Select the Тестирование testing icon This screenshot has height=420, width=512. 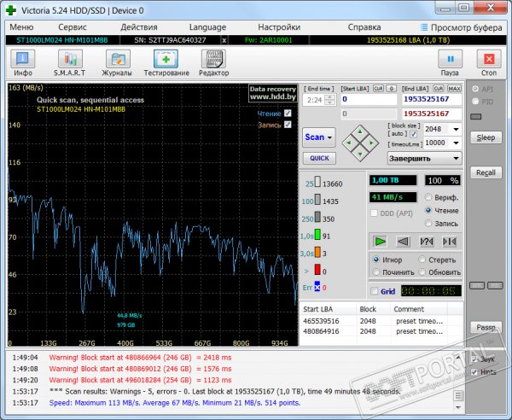point(166,59)
